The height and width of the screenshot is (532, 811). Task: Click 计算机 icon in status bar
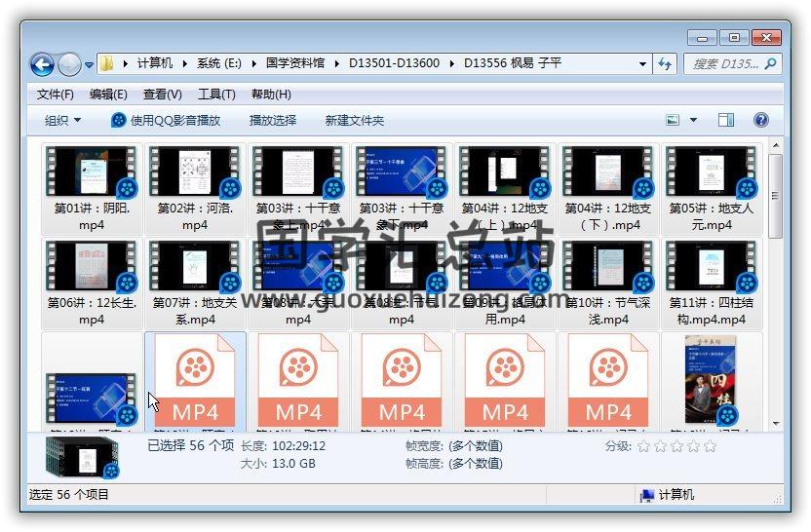(647, 495)
